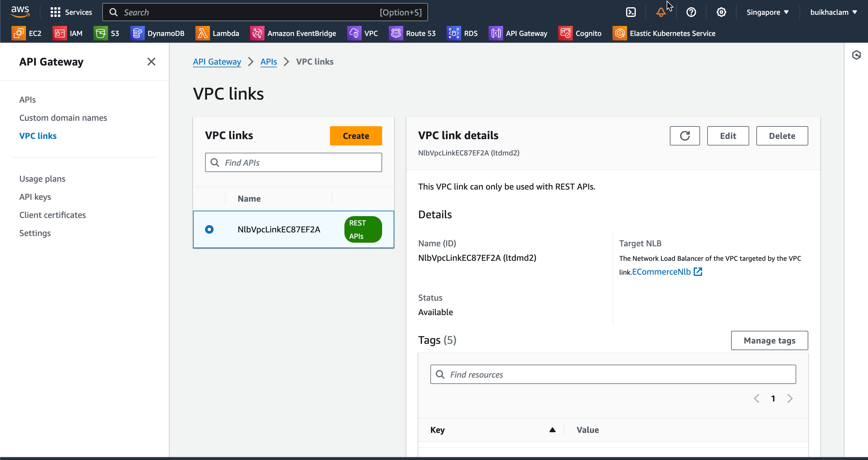Open the CloudShell terminal icon
Image resolution: width=868 pixels, height=460 pixels.
pyautogui.click(x=630, y=12)
